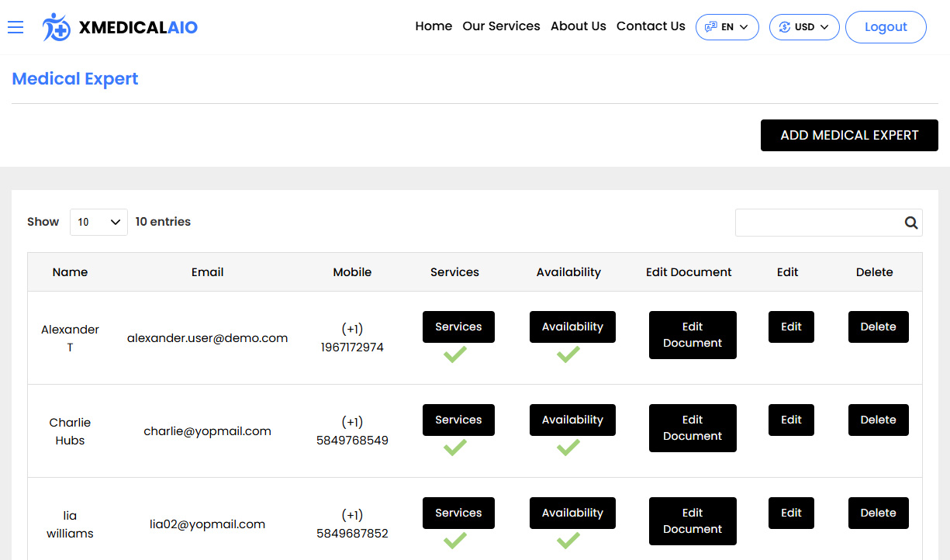Click the Logout button

click(x=885, y=27)
